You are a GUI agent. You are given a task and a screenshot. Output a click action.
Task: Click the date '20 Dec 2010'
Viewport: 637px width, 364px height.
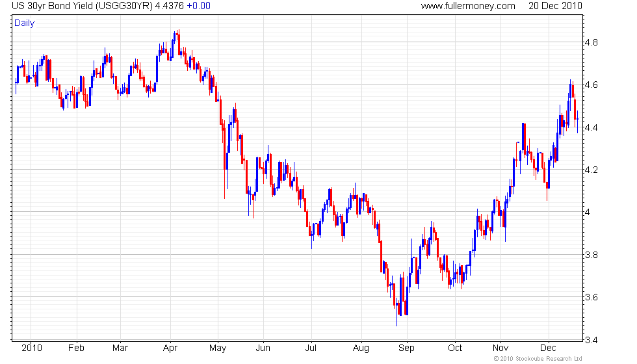pyautogui.click(x=555, y=6)
